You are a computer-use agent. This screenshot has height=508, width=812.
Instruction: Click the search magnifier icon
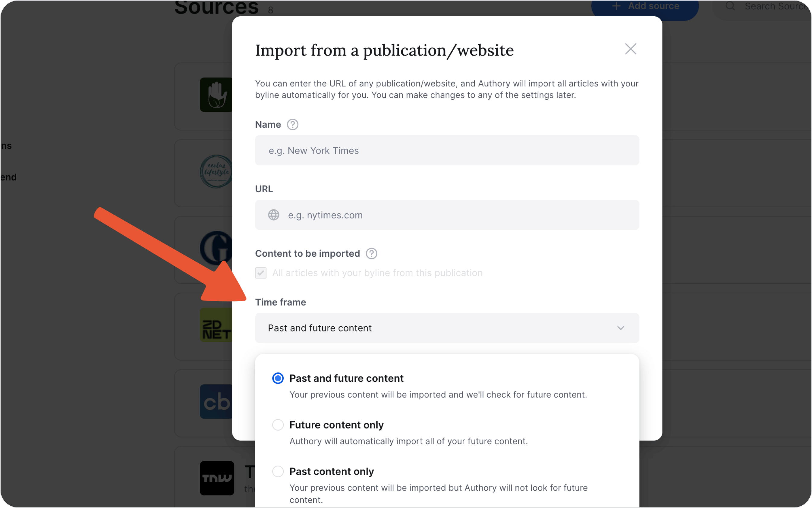tap(730, 6)
